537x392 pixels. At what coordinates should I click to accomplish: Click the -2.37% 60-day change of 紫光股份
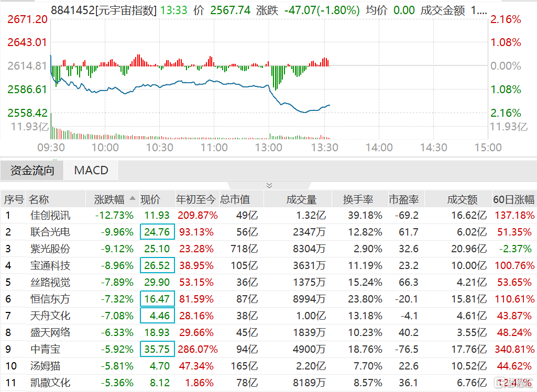(x=515, y=249)
